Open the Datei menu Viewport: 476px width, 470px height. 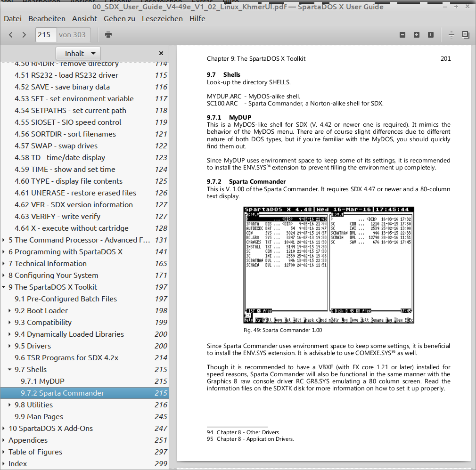pos(13,19)
